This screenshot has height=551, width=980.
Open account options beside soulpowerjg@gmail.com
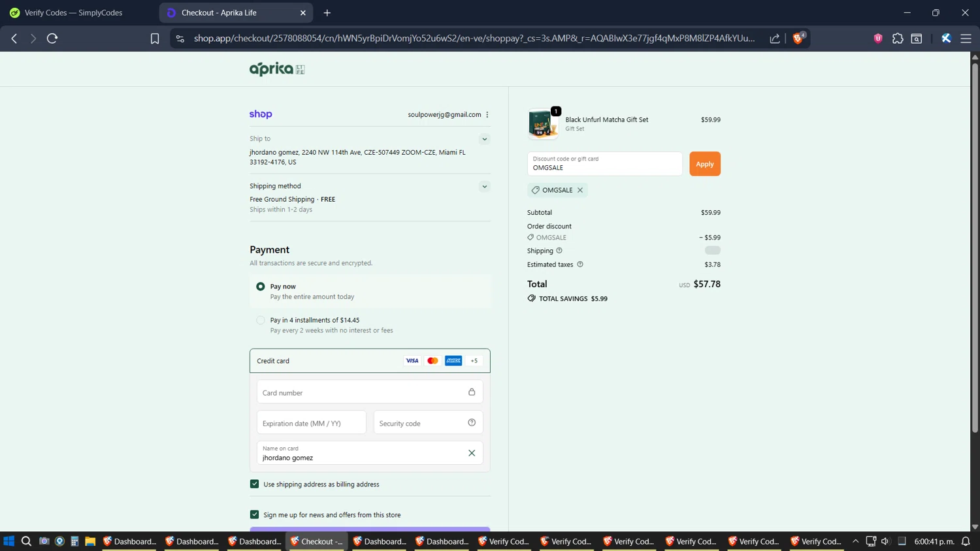pyautogui.click(x=487, y=115)
